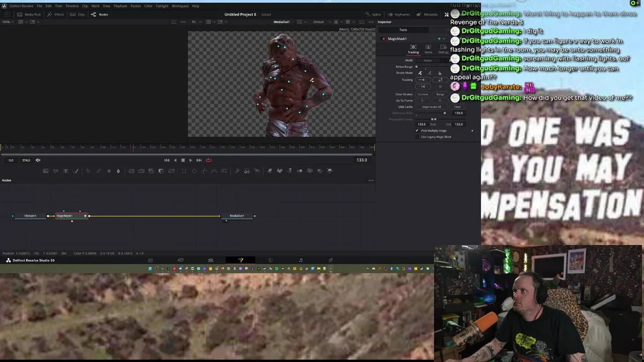Go to previous stroke frame
Screen dimensions: 644x362
[x=423, y=101]
